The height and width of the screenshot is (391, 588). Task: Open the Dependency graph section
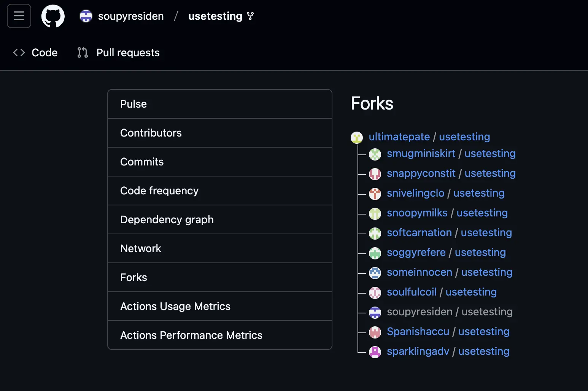167,219
